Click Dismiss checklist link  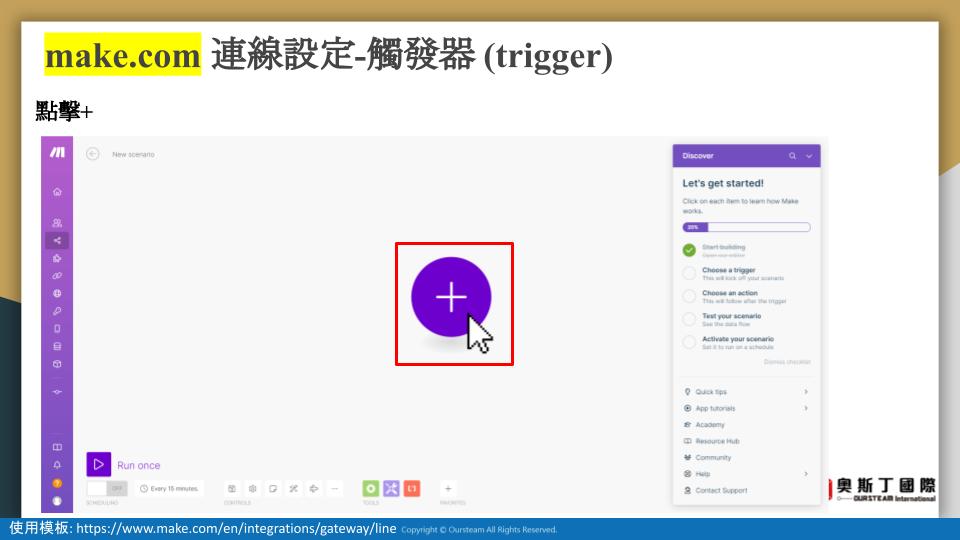click(x=787, y=362)
